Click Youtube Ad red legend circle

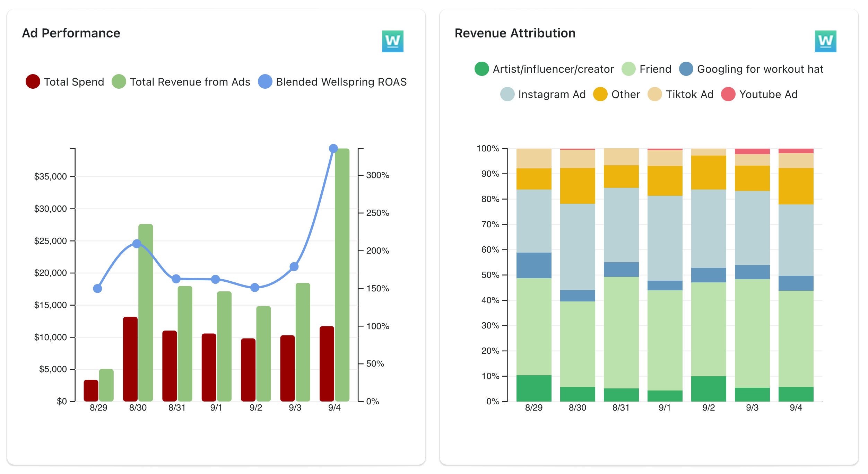tap(728, 94)
